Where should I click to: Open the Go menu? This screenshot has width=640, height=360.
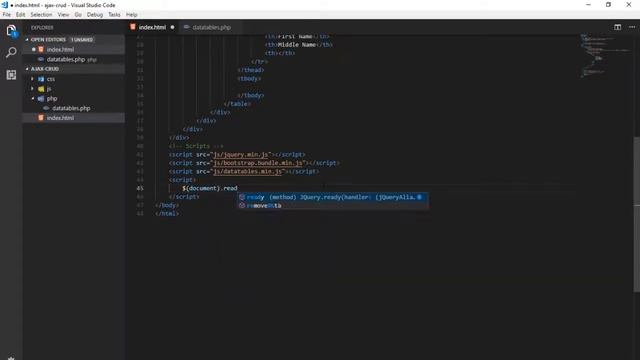click(x=78, y=15)
